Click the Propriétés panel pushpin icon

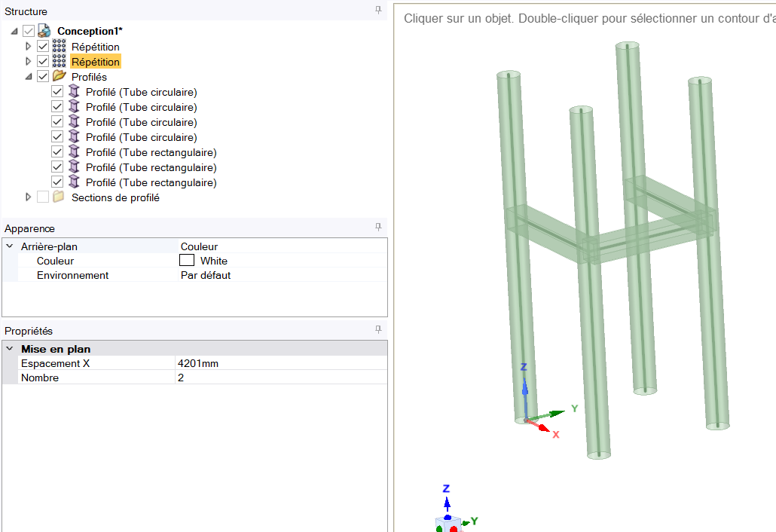(x=378, y=330)
